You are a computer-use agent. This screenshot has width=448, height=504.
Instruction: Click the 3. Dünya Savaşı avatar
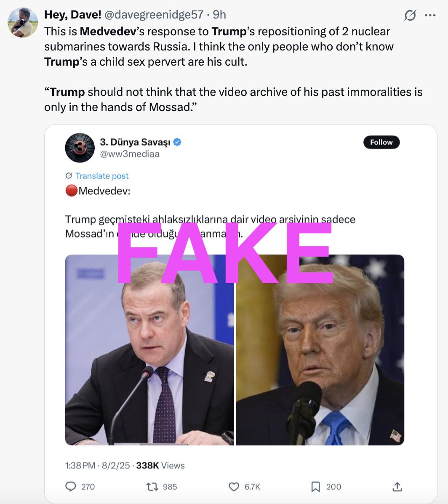[x=80, y=148]
